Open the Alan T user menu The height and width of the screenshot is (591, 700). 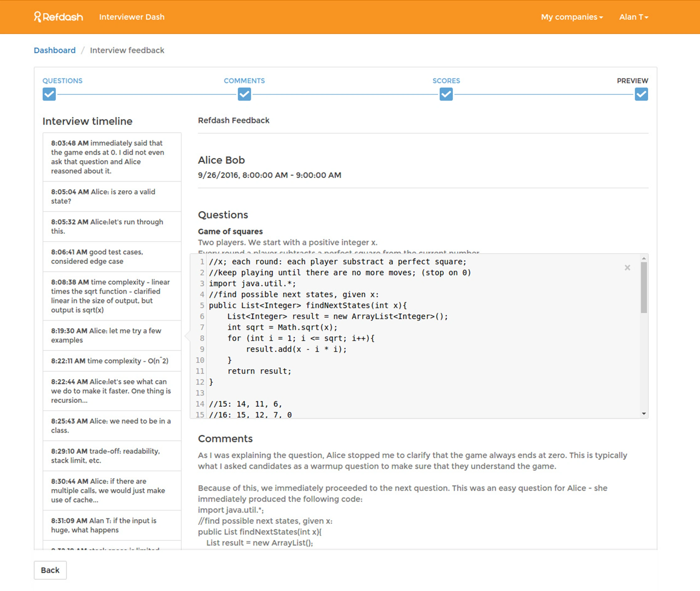pyautogui.click(x=634, y=17)
